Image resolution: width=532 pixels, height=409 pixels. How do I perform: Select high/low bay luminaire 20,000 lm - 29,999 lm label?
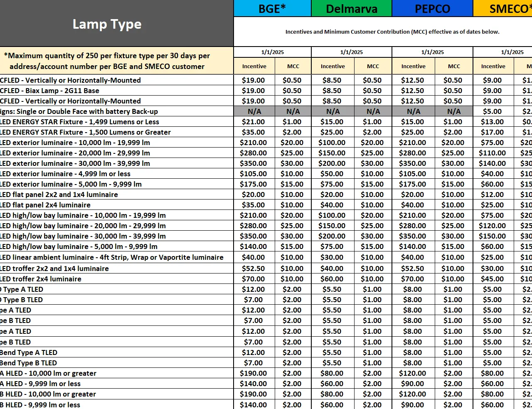[x=83, y=226]
